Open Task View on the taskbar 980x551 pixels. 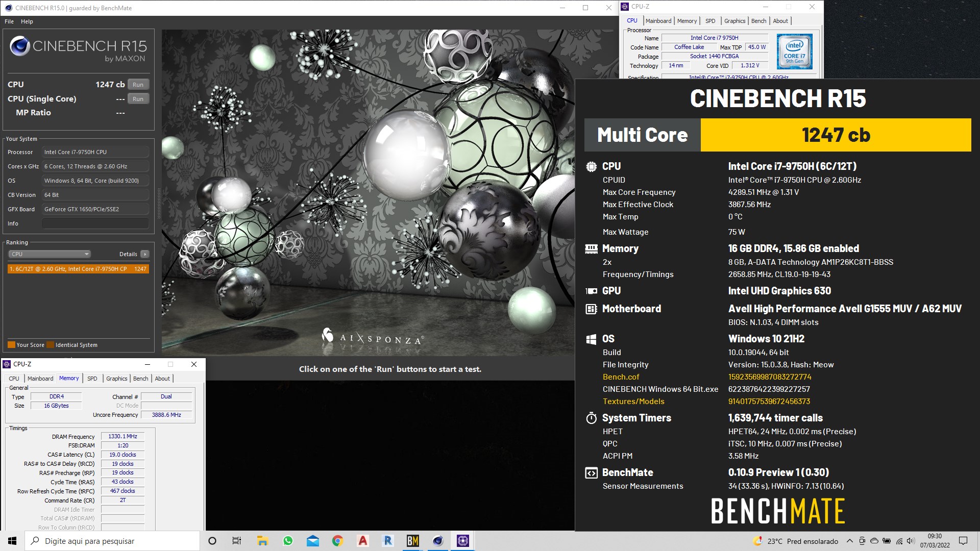[237, 541]
